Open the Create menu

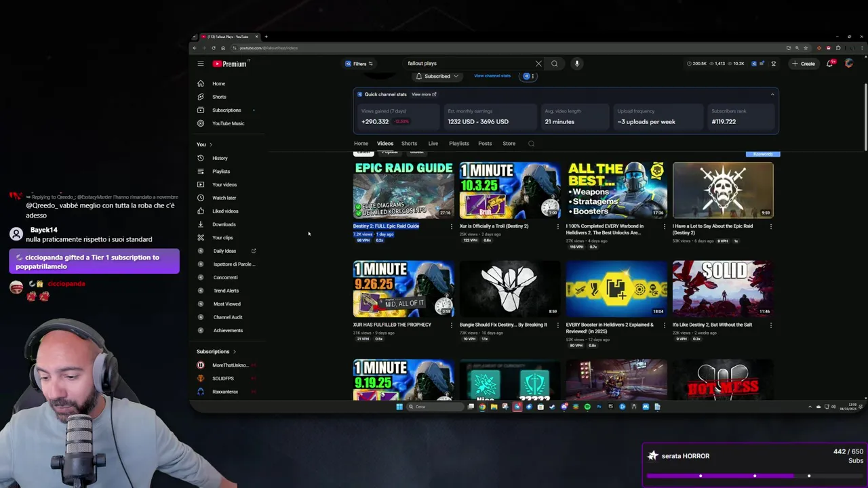(x=803, y=64)
